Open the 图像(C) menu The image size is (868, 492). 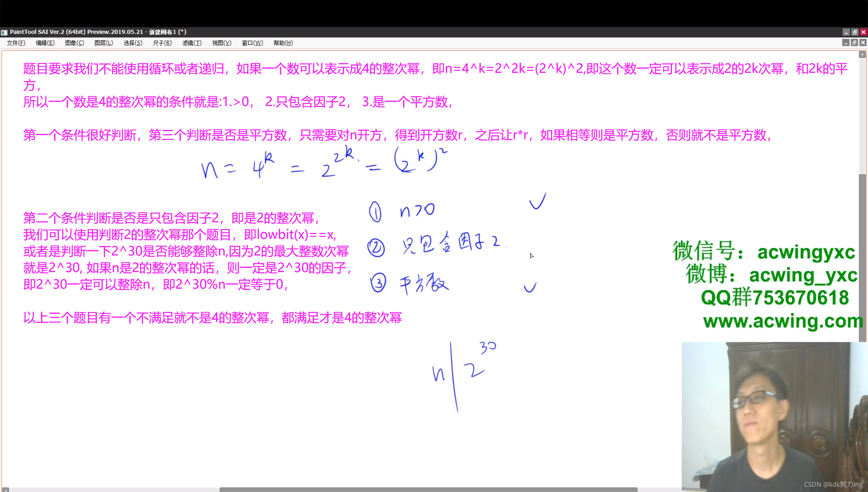click(x=74, y=43)
